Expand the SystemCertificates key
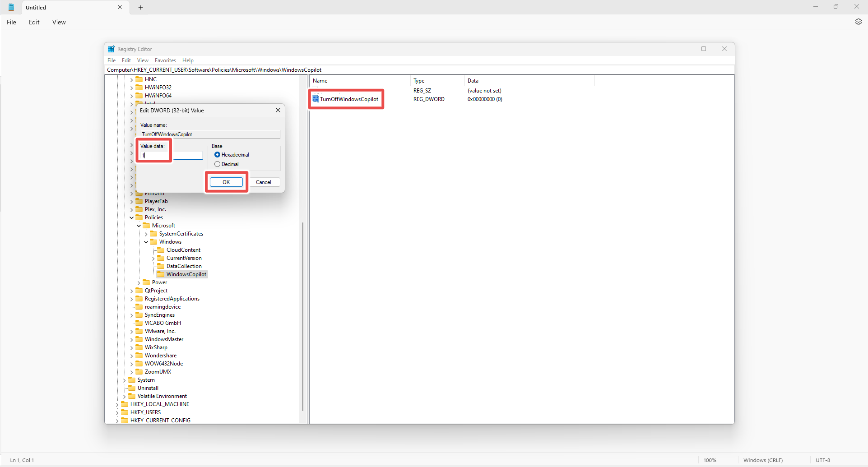Image resolution: width=868 pixels, height=467 pixels. point(146,234)
